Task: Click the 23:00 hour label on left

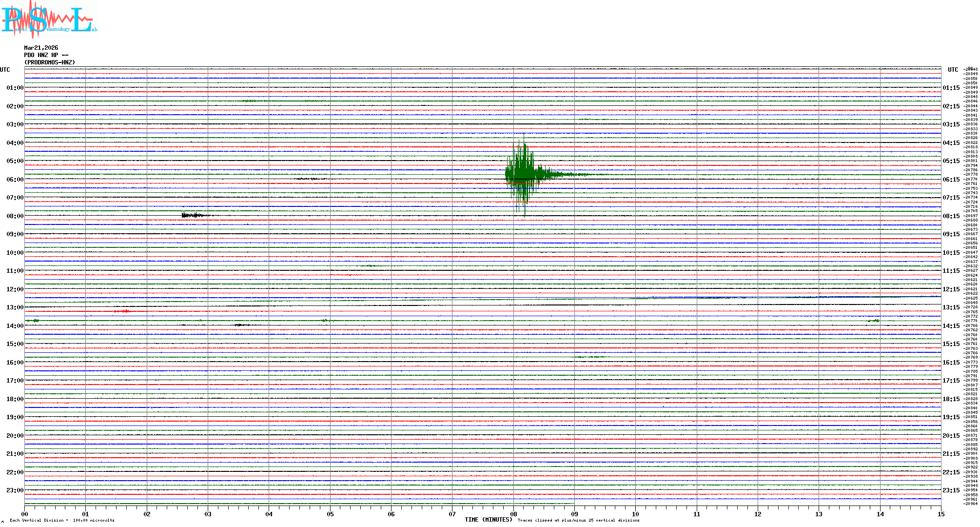Action: click(15, 490)
